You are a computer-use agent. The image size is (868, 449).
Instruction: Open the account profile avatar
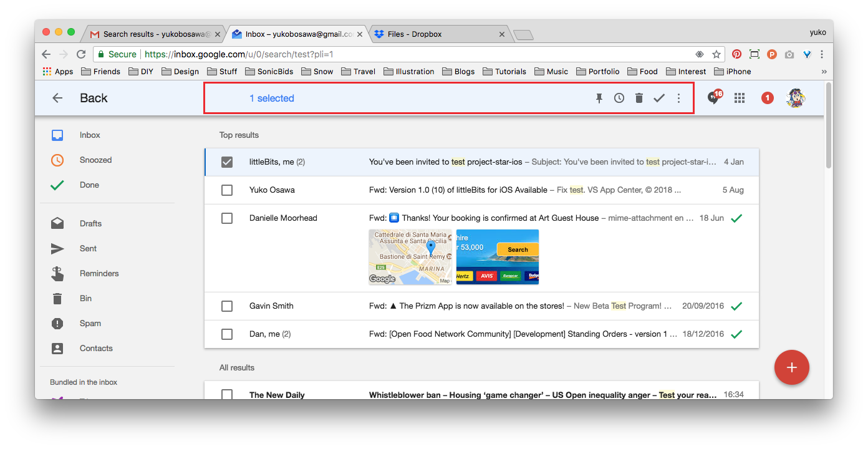point(796,98)
